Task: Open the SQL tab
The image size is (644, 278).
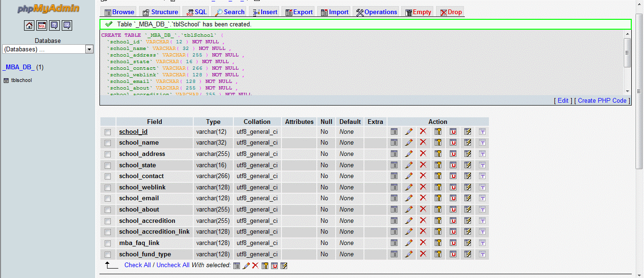Action: click(197, 12)
